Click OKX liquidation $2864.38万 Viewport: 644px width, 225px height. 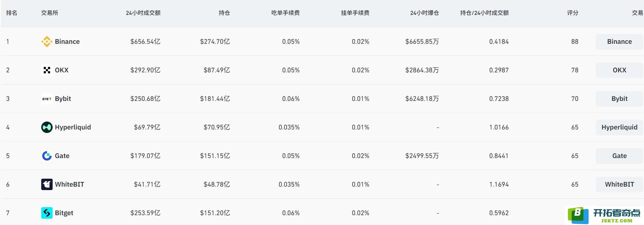point(422,70)
